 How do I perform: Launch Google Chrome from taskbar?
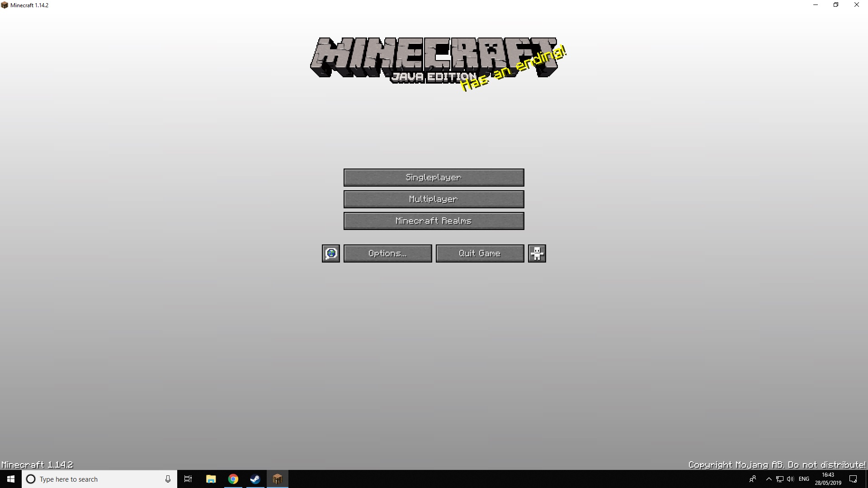233,479
